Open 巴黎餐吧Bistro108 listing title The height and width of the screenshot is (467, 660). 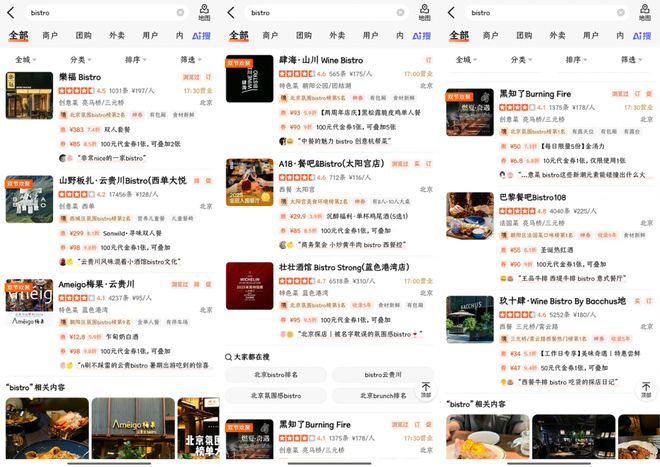coord(532,197)
